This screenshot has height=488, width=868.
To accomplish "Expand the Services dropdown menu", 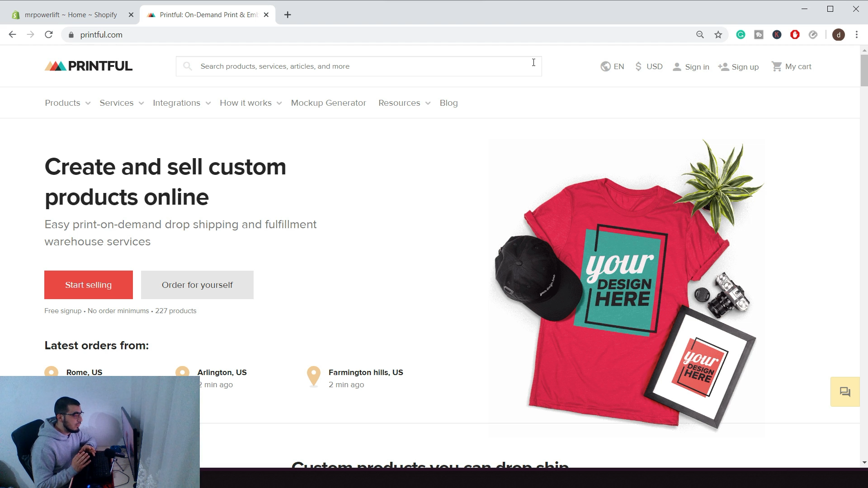I will click(121, 103).
